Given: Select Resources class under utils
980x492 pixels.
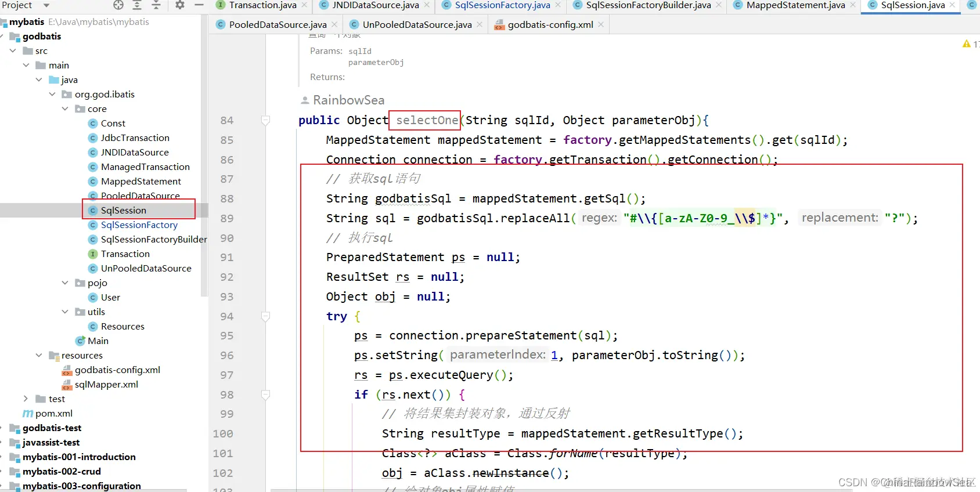Looking at the screenshot, I should pos(123,326).
